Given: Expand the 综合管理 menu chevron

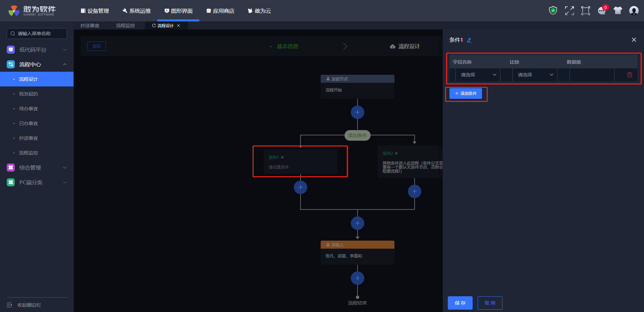Looking at the screenshot, I should (65, 168).
